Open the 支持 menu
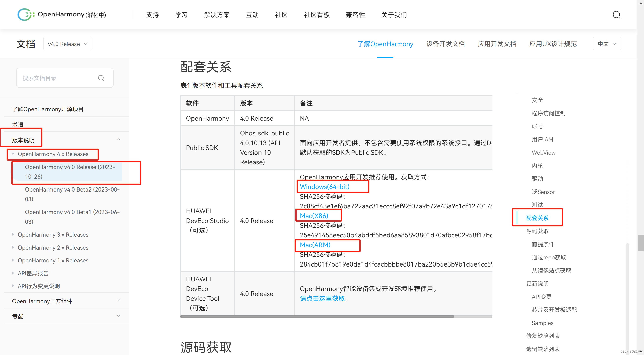Screen dimensions: 644x355 coord(153,15)
